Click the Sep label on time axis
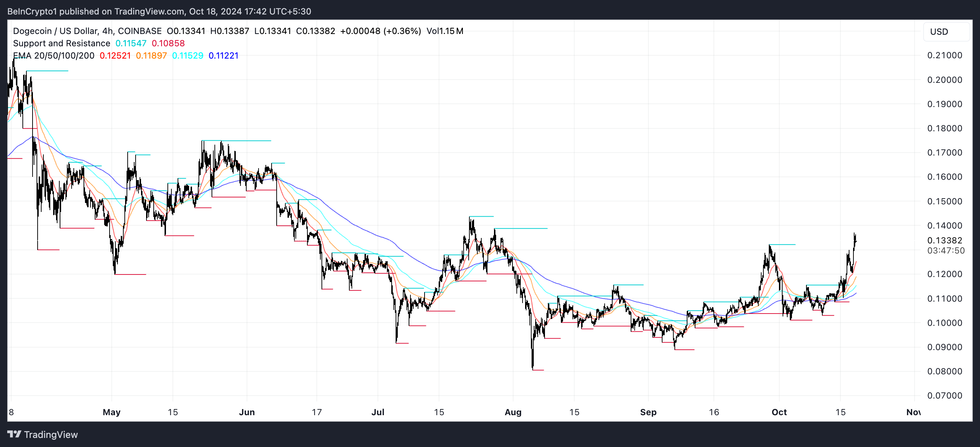Screen dimensions: 980x447 648,412
